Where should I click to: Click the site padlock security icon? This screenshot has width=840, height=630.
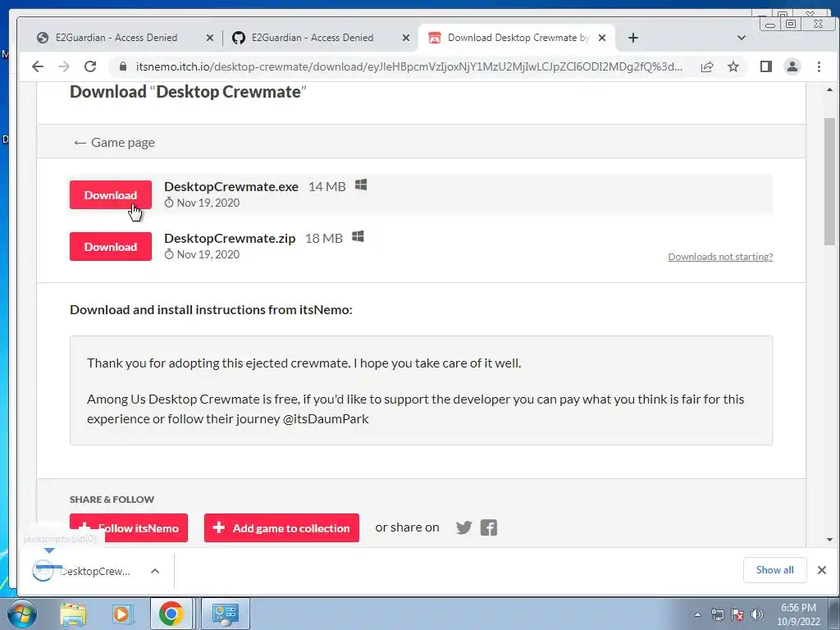[123, 66]
